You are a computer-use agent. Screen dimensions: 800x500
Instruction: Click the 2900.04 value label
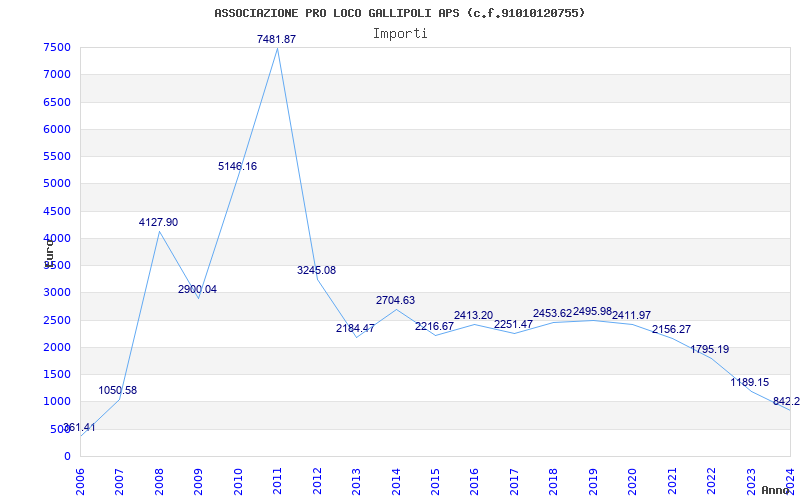197,289
